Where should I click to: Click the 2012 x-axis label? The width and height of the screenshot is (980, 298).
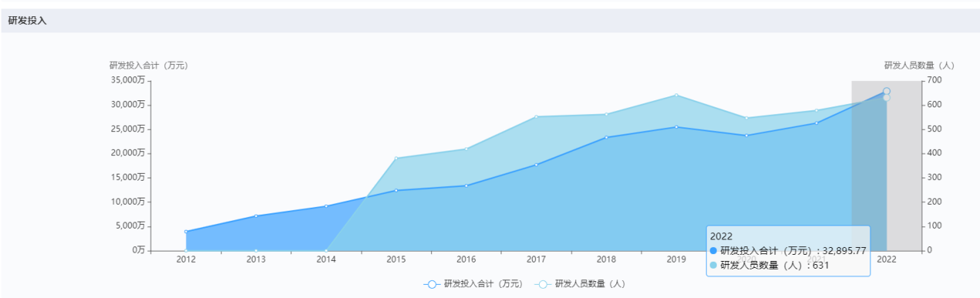pos(186,259)
